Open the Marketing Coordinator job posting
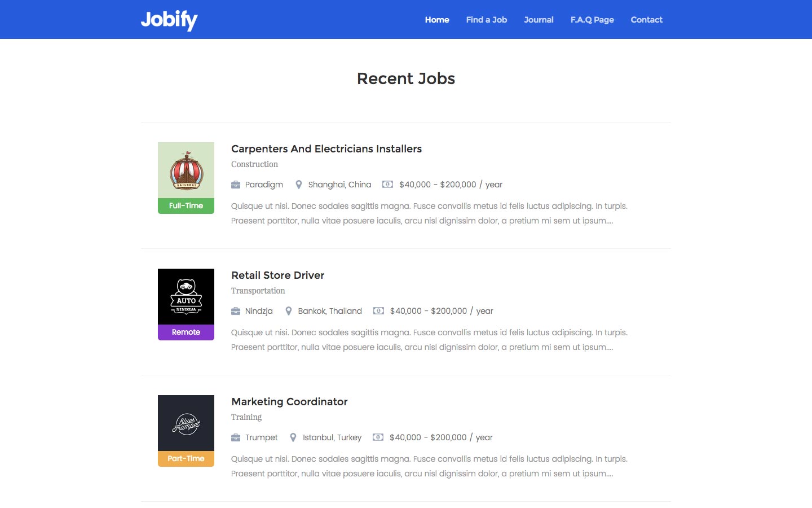Screen dimensions: 812x508 [x=289, y=401]
